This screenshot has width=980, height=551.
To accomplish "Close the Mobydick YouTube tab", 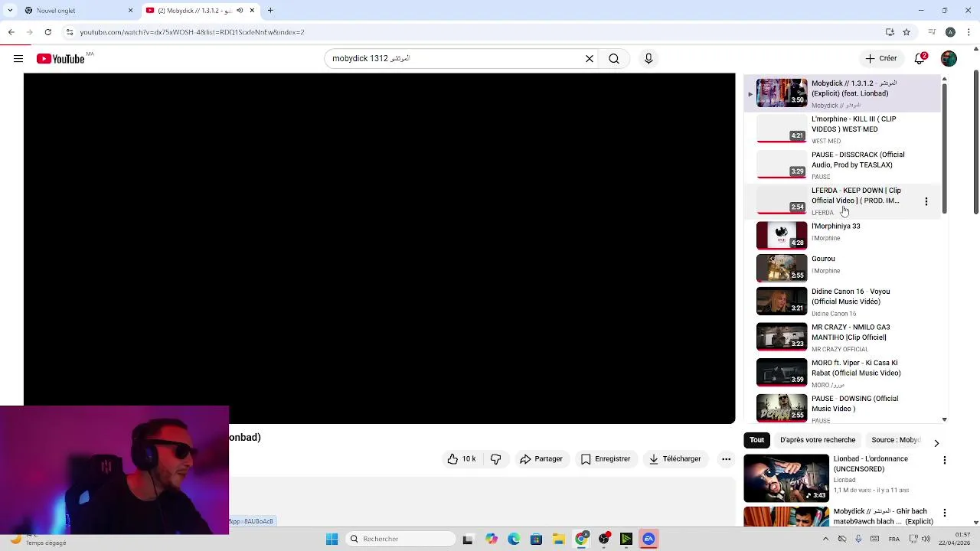I will pyautogui.click(x=252, y=11).
